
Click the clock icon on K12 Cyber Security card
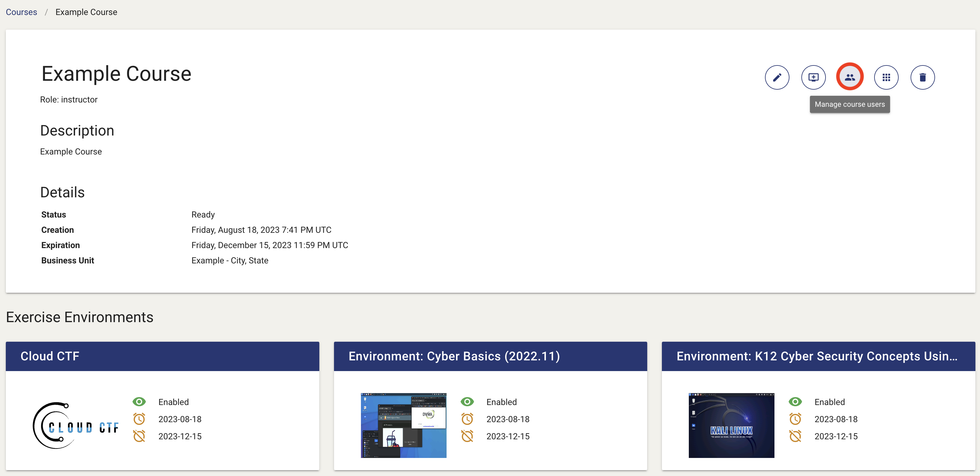(x=796, y=419)
